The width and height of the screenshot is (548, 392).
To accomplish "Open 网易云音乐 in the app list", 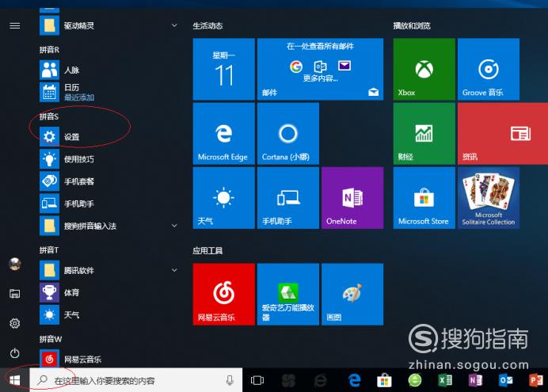I will tap(109, 359).
